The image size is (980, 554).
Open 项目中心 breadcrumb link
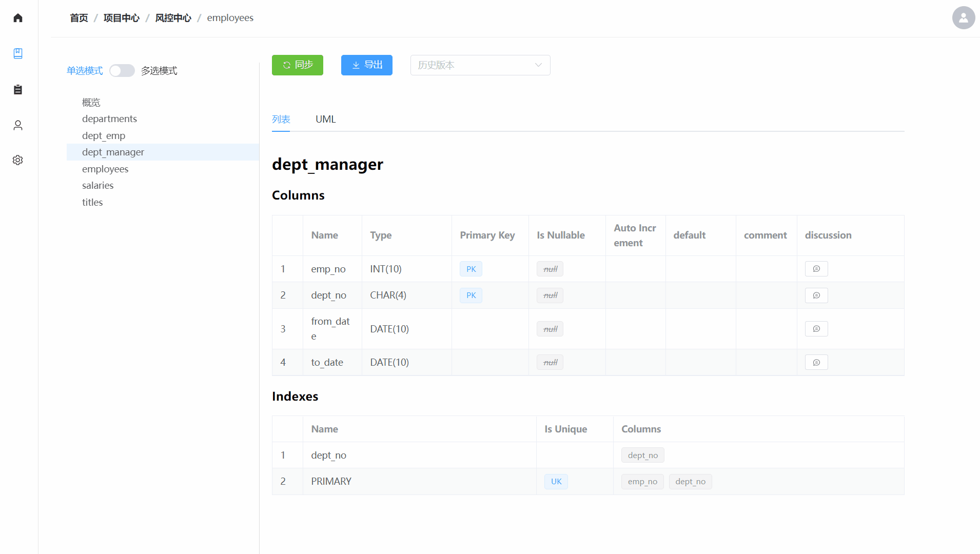121,18
